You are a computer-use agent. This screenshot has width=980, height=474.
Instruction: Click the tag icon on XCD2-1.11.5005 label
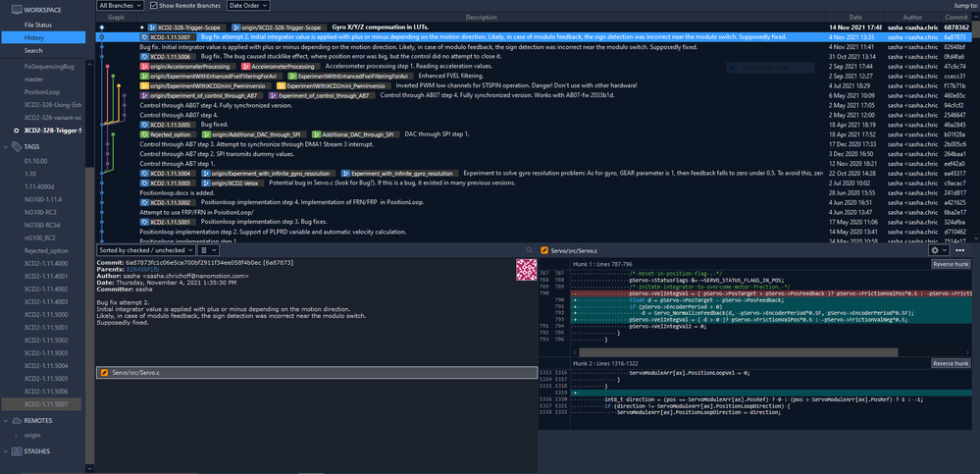pyautogui.click(x=145, y=125)
